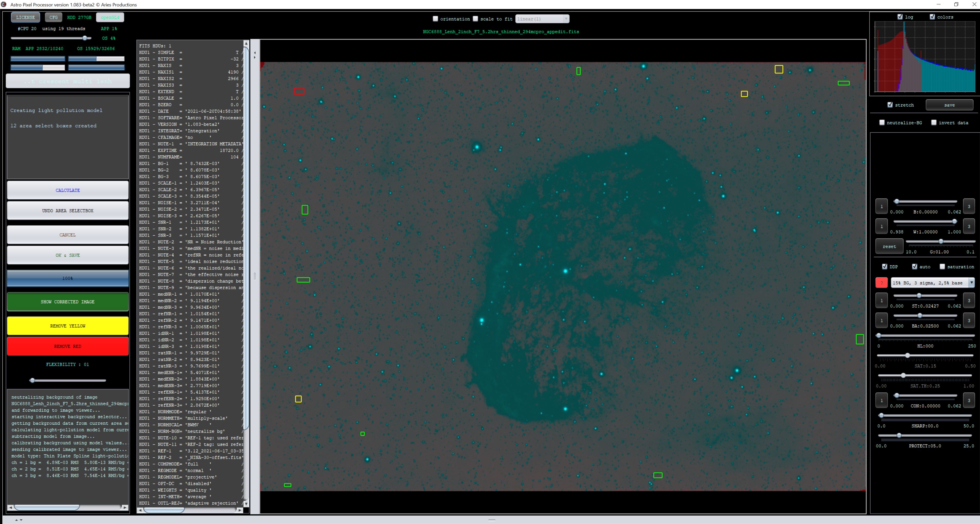Uncheck the log histogram checkbox
Viewport: 980px width, 524px height.
click(900, 17)
